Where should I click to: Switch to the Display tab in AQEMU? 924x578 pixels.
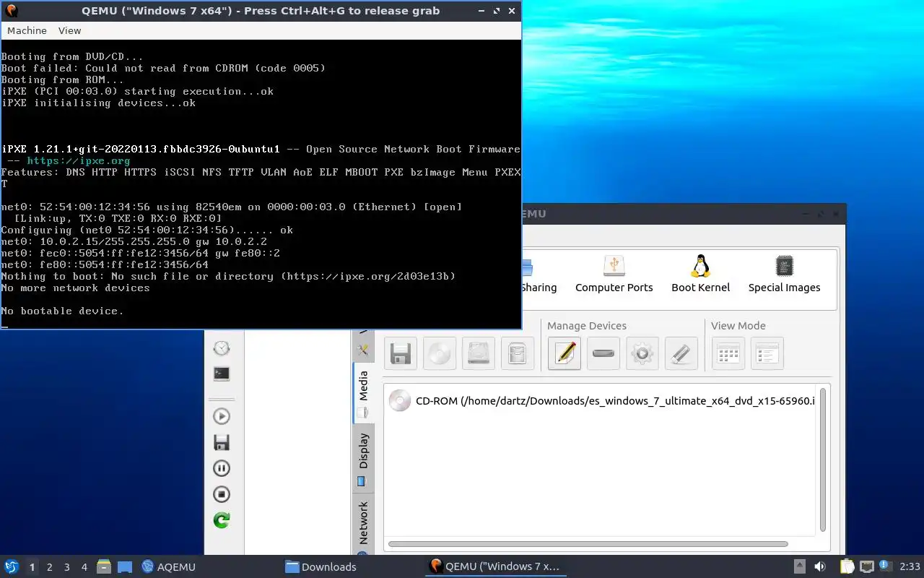click(x=363, y=458)
